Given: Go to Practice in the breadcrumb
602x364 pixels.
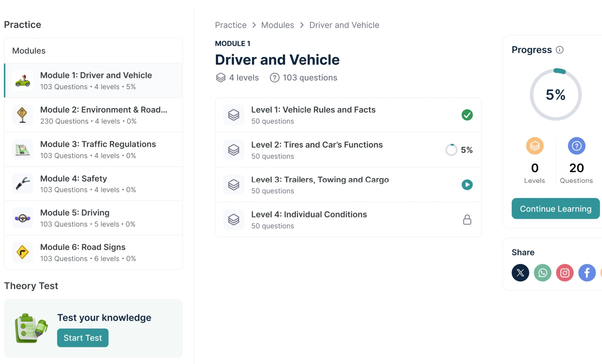Looking at the screenshot, I should [x=231, y=25].
